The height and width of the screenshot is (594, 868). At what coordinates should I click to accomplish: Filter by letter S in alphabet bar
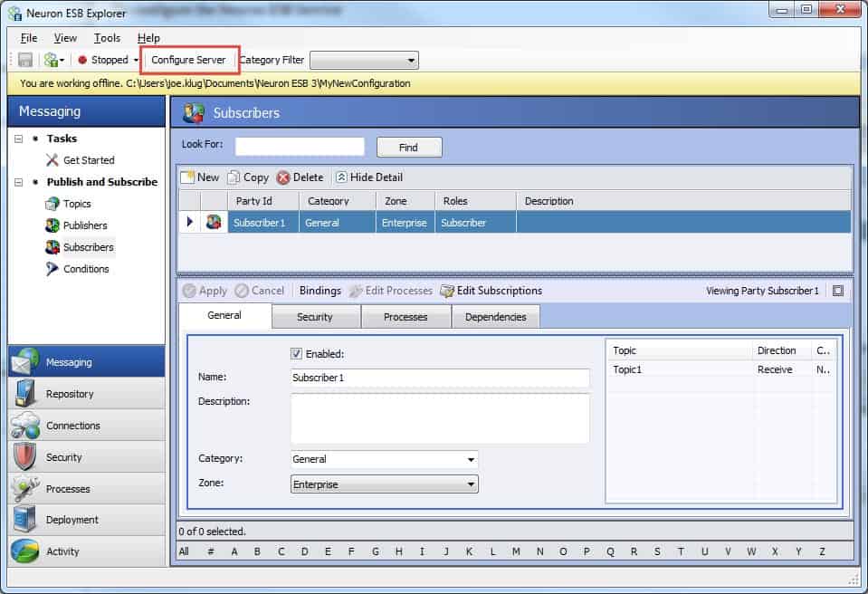657,551
